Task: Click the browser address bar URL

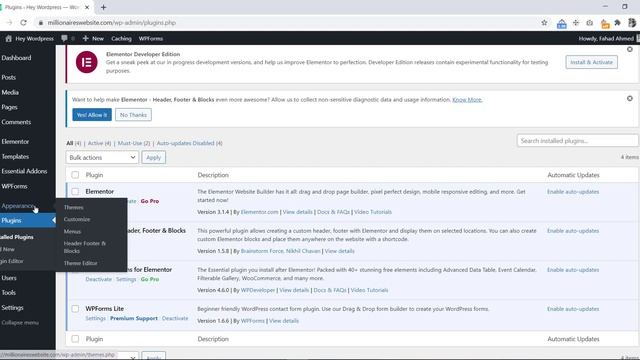Action: coord(111,23)
